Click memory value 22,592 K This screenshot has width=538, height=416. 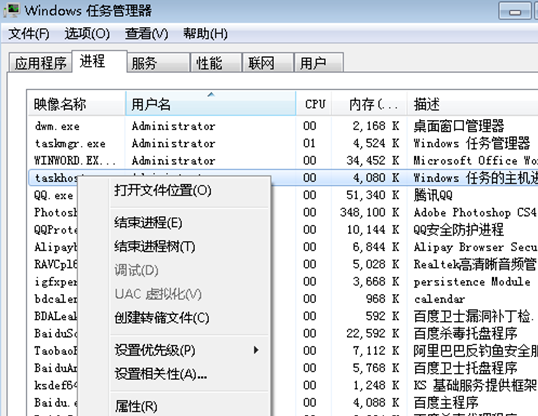[372, 333]
